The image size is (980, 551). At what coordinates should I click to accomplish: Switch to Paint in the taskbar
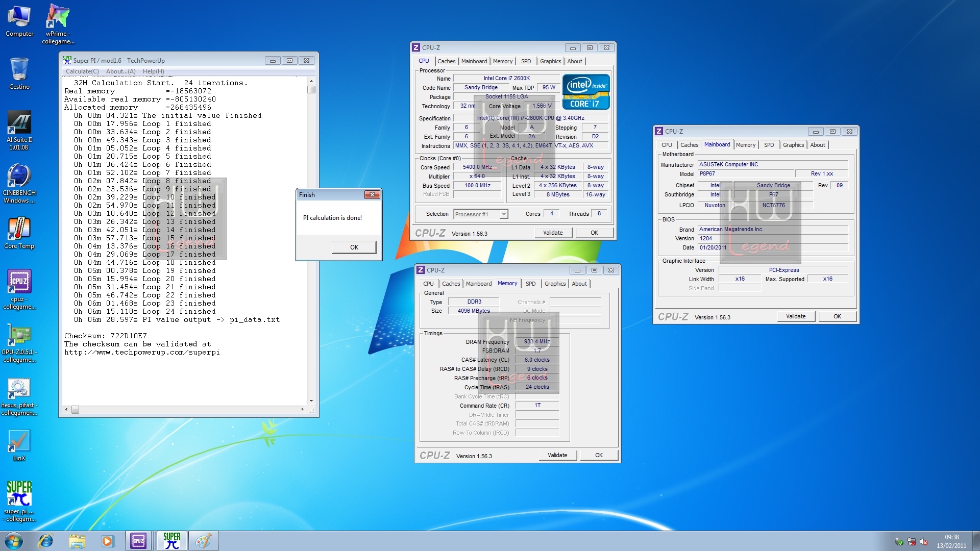[203, 541]
